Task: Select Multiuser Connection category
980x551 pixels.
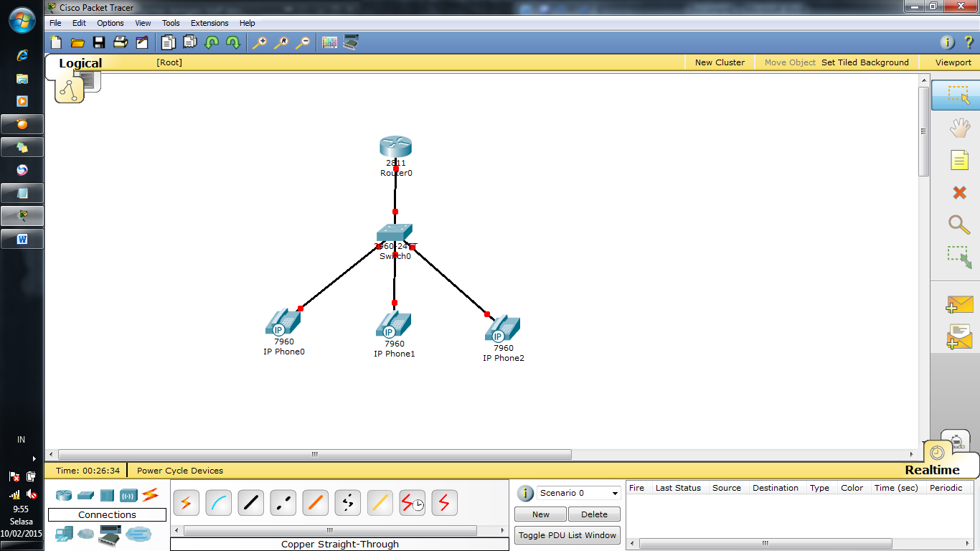Action: click(138, 534)
